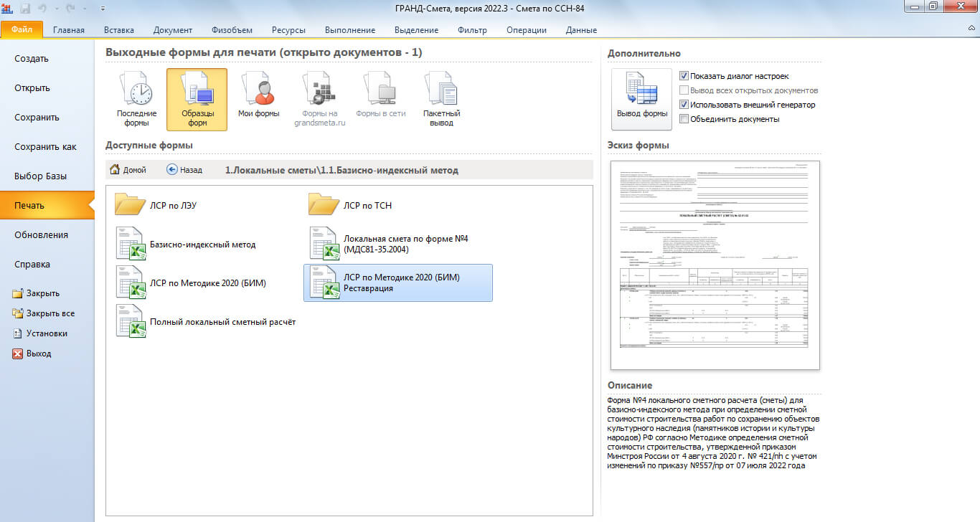Click Выход to exit the program
The height and width of the screenshot is (522, 980).
[32, 353]
